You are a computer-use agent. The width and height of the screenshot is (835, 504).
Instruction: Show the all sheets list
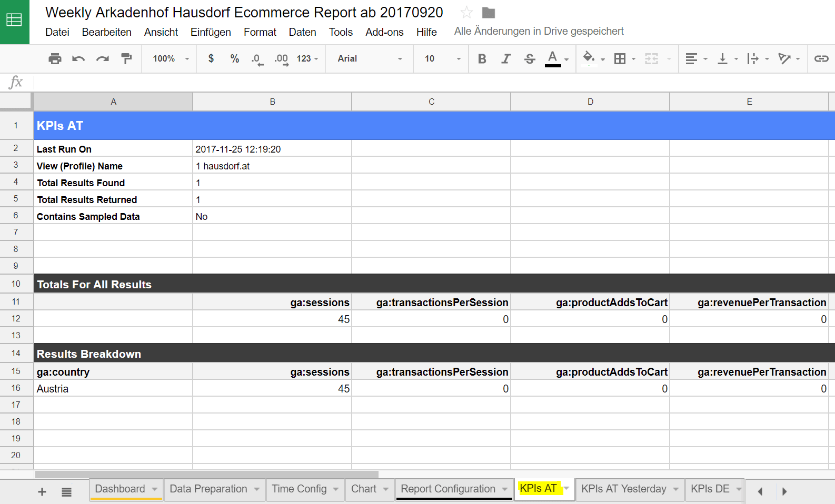point(66,492)
